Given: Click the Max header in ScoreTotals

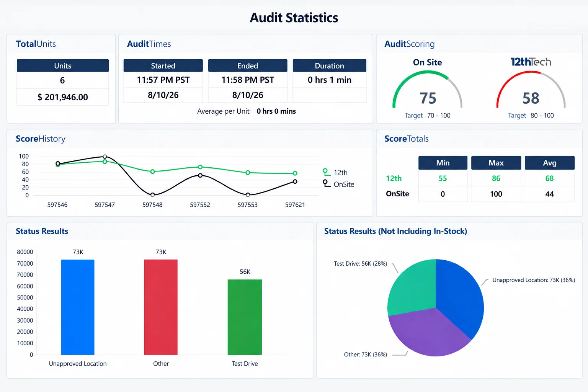Looking at the screenshot, I should [496, 163].
